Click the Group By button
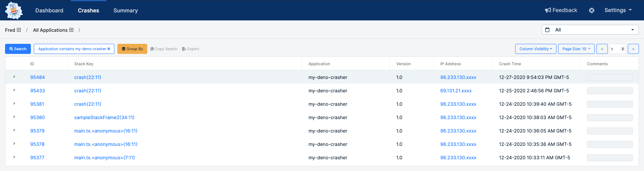644x171 pixels. (132, 49)
